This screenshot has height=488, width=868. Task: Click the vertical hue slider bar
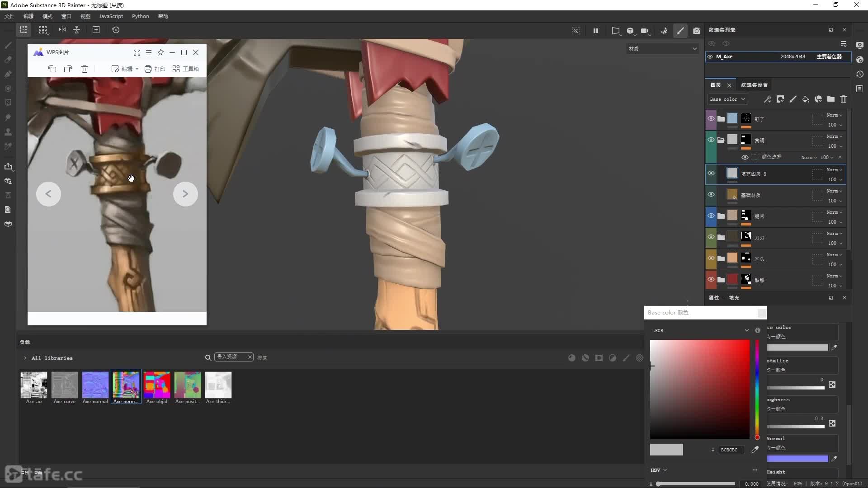pos(757,389)
